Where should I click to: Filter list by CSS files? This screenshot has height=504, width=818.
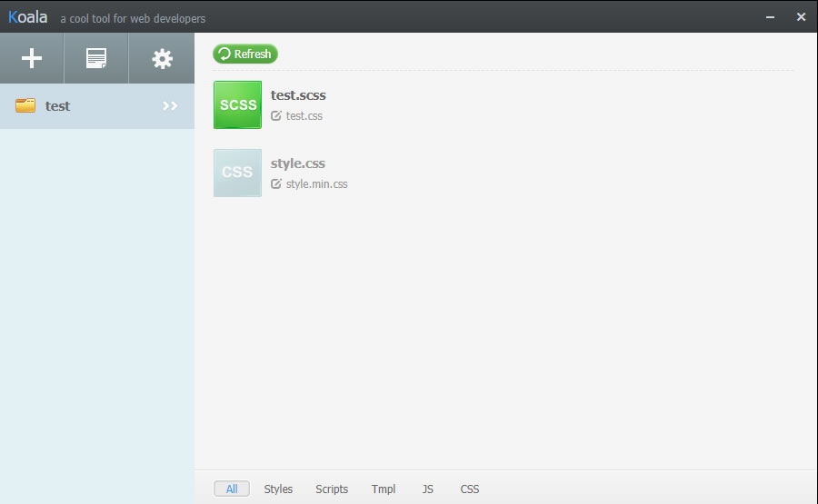click(469, 489)
